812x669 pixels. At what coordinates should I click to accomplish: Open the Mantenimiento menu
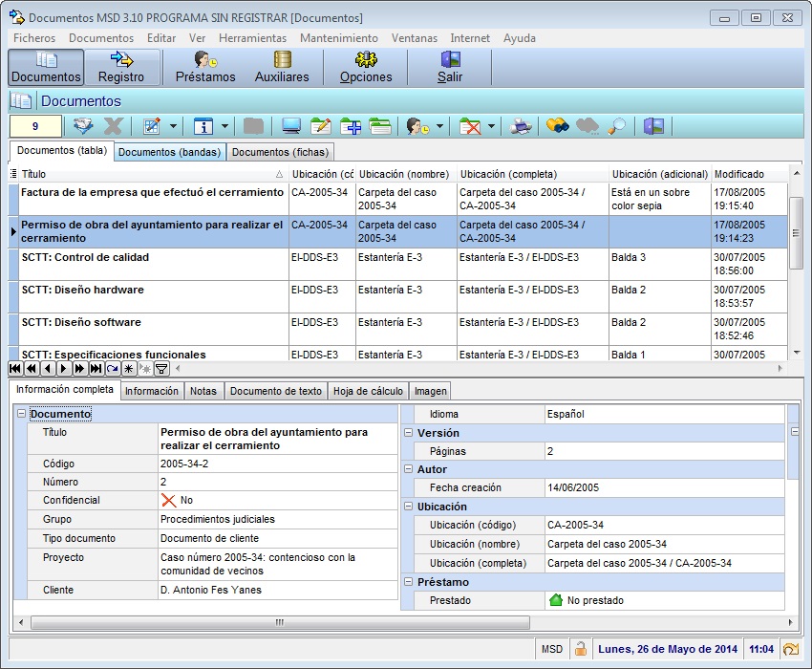coord(339,38)
